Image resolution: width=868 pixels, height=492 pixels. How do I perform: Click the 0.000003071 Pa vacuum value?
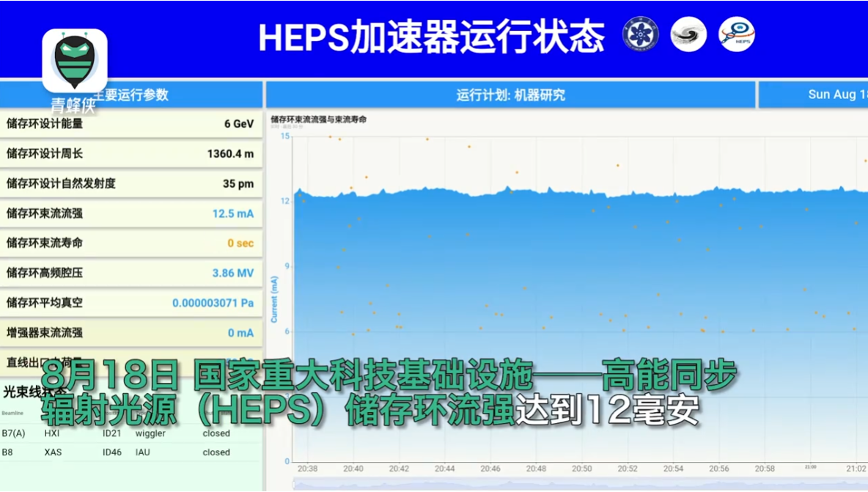[213, 303]
